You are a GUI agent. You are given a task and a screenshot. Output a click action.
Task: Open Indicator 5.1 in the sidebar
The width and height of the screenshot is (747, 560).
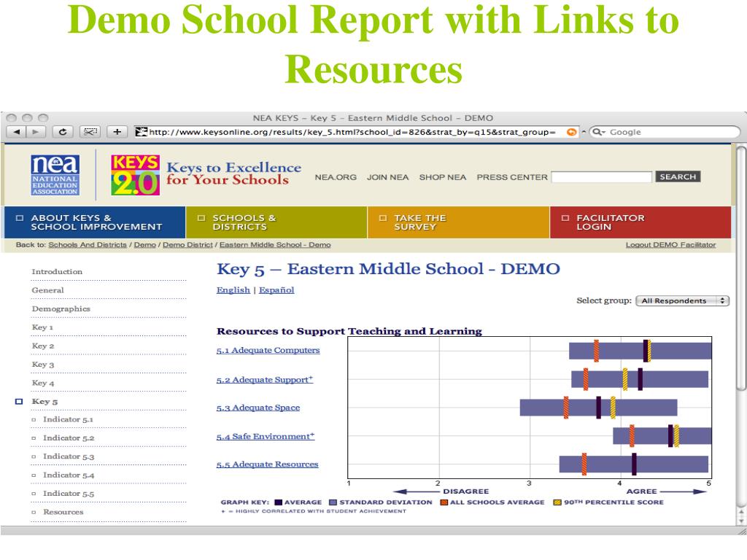pos(68,419)
